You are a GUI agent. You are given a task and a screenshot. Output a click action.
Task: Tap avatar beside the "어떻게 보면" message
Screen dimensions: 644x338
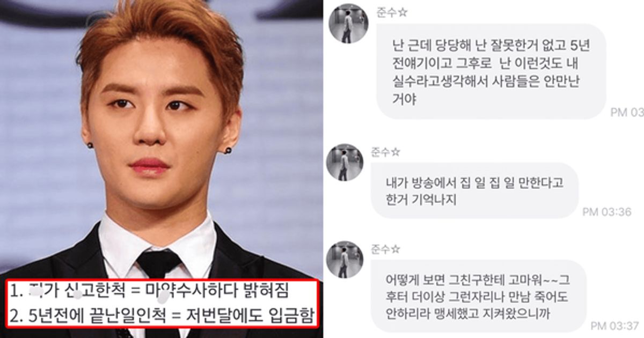[345, 259]
